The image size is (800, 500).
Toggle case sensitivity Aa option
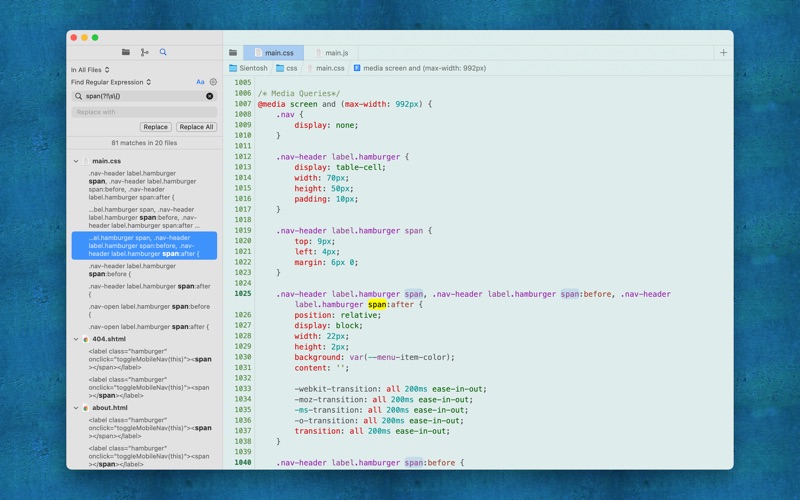pos(200,82)
